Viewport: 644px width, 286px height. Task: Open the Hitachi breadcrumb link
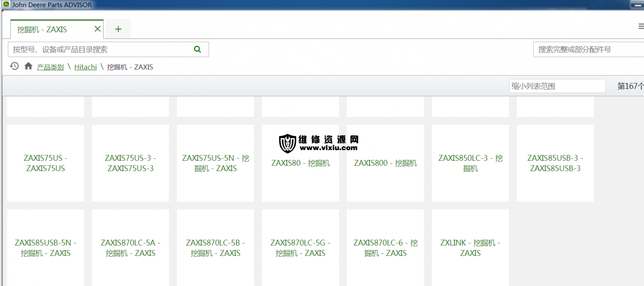[x=85, y=67]
